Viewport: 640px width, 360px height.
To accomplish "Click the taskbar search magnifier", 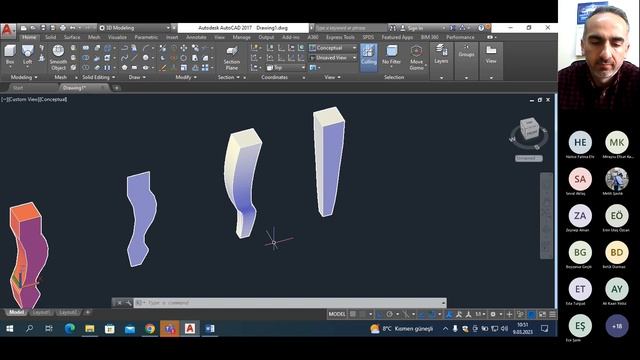I will (x=29, y=329).
